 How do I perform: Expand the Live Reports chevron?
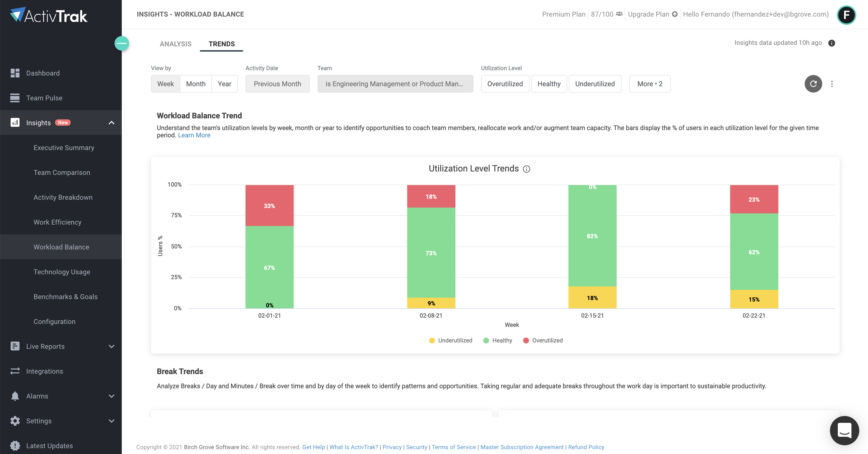pyautogui.click(x=112, y=347)
